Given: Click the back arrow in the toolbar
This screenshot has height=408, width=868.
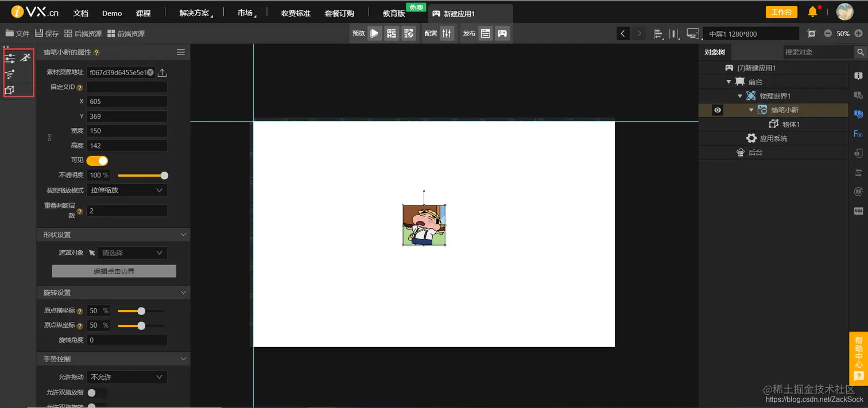Looking at the screenshot, I should tap(623, 33).
